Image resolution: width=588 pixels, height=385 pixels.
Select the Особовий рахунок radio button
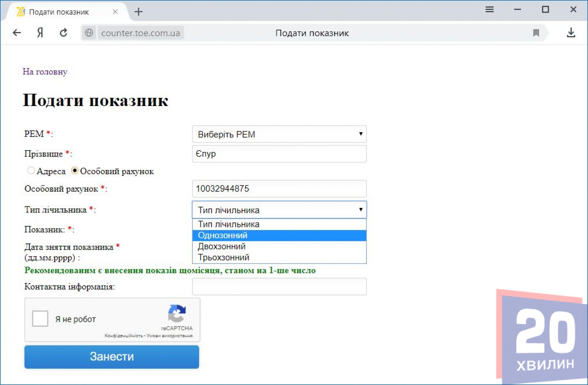[74, 170]
